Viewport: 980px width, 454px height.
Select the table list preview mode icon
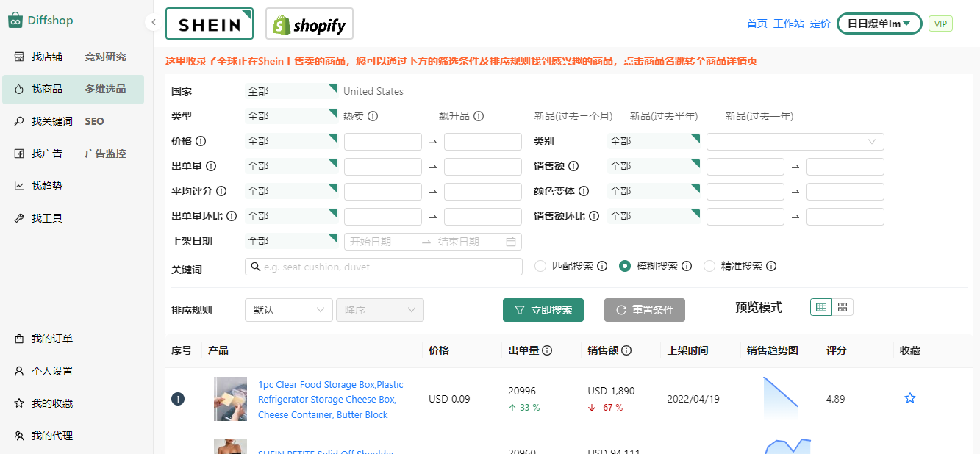pyautogui.click(x=821, y=307)
